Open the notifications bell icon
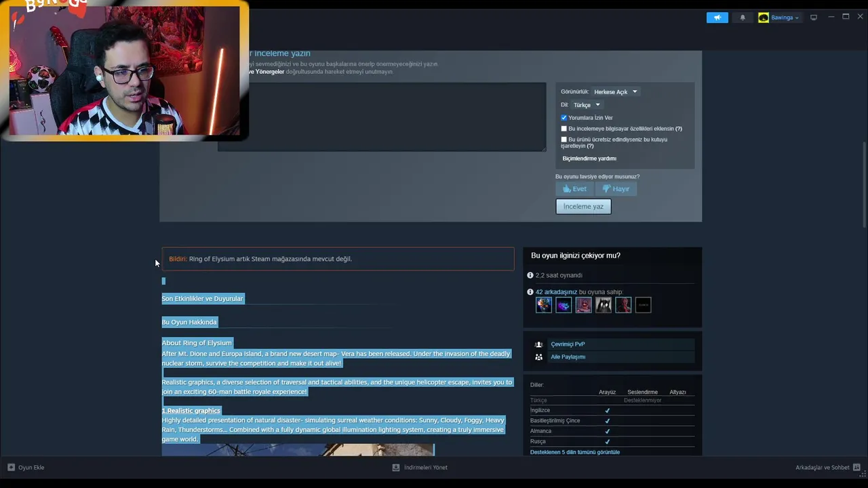Screen dimensions: 868x488 click(x=743, y=18)
